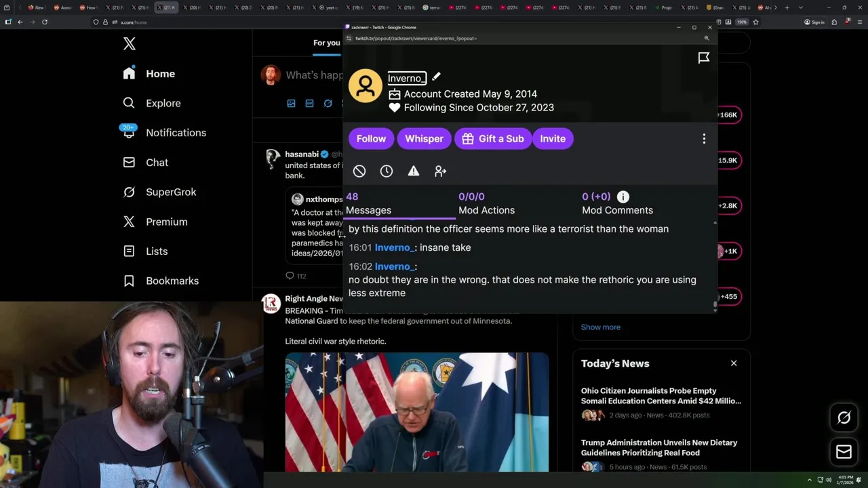
Task: Open the Premium X icon
Action: pyautogui.click(x=129, y=222)
